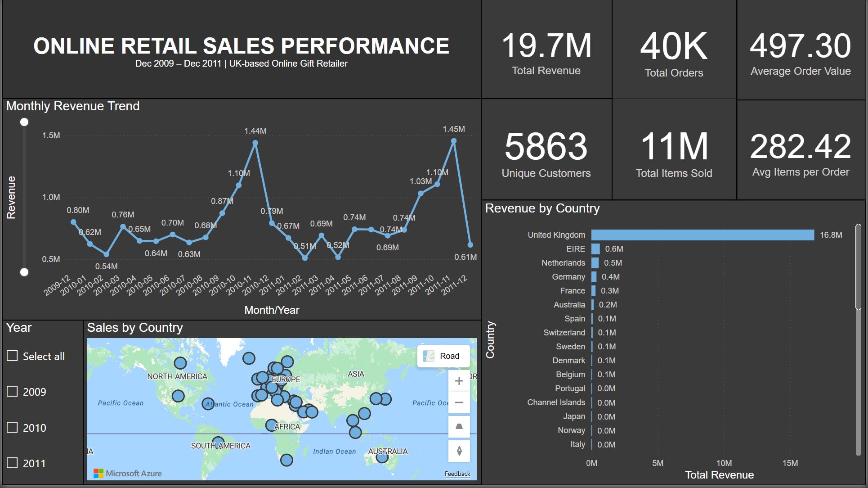Screen dimensions: 868x488
Task: Check the Select all year checkbox
Action: [x=12, y=356]
